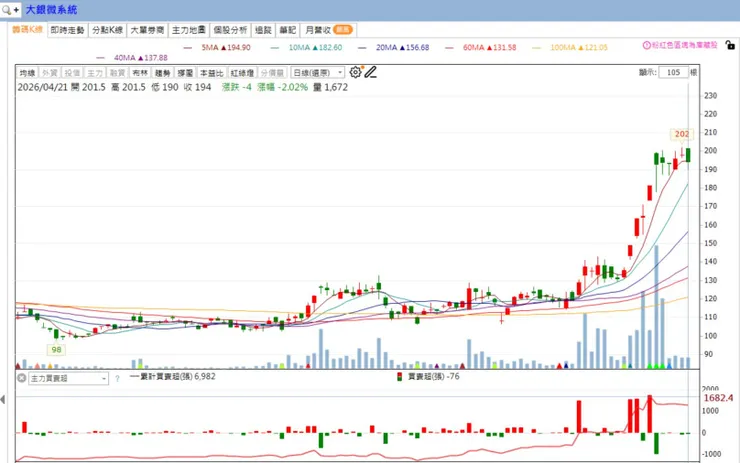Screen dimensions: 740x463
Task: Select the pencil drawing tool icon
Action: click(370, 72)
